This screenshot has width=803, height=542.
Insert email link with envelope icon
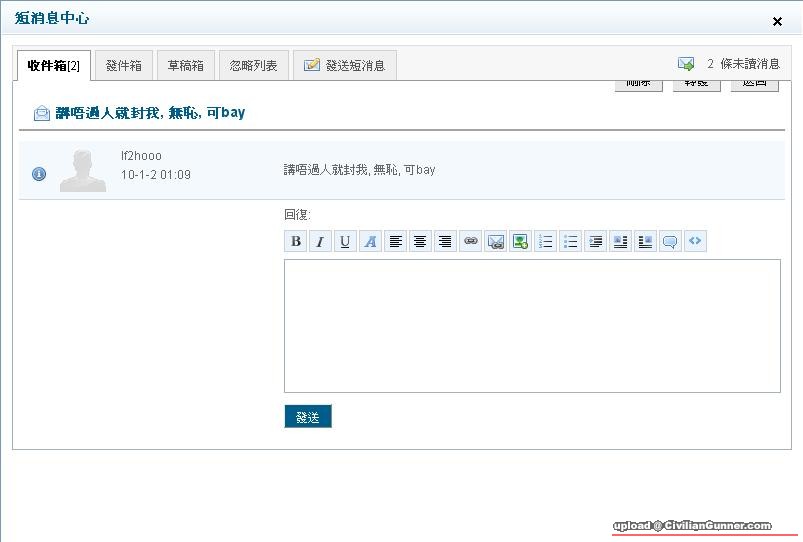coord(495,241)
